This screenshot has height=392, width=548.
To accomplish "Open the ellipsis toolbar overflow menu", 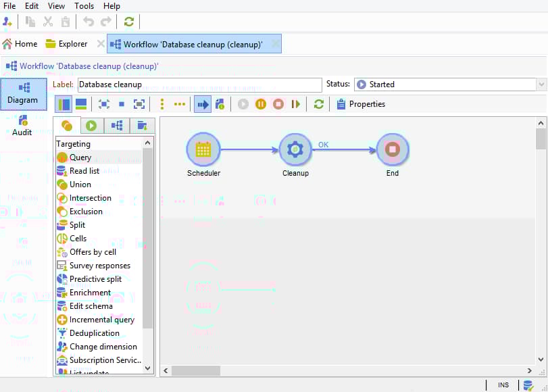I will (x=180, y=104).
